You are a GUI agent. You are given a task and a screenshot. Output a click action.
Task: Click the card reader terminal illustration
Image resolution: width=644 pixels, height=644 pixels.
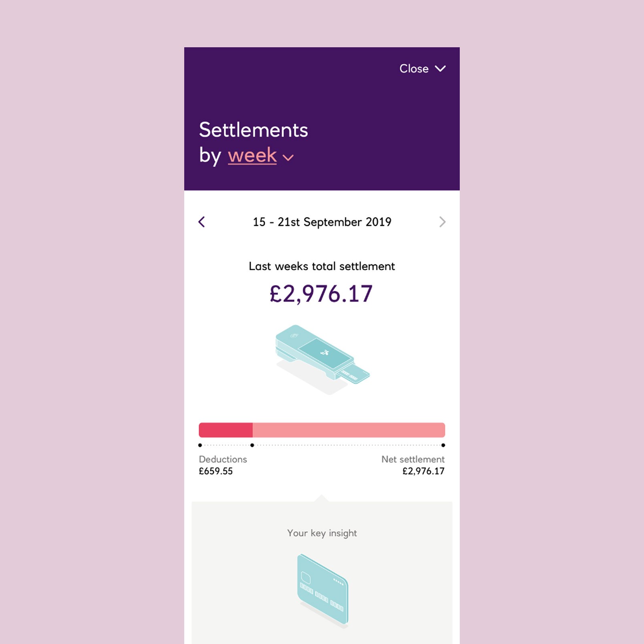(322, 358)
